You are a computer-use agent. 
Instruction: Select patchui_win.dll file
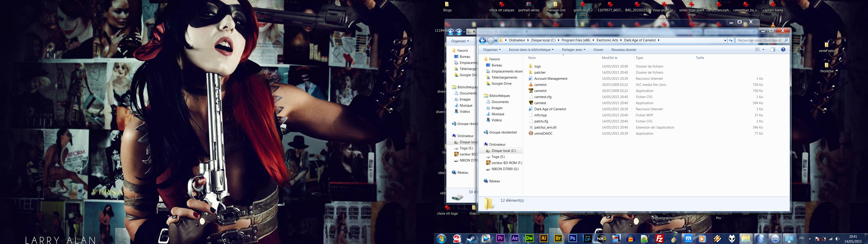coord(545,127)
